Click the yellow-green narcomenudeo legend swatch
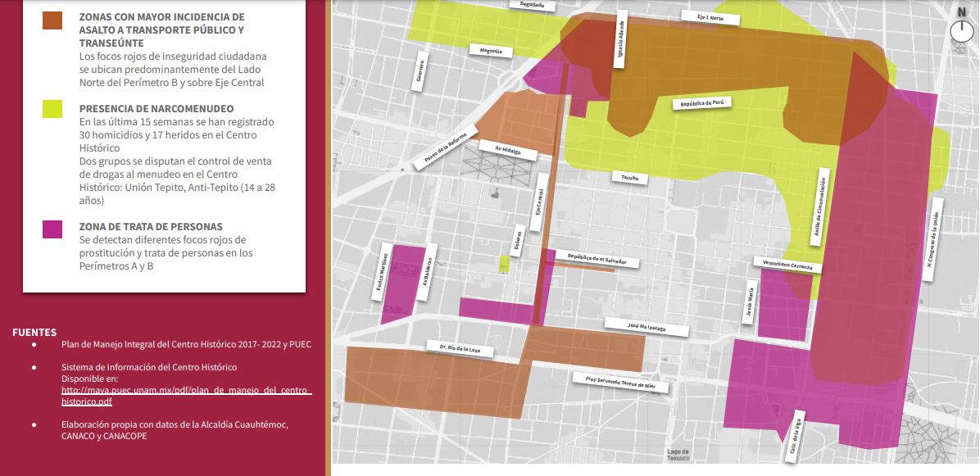980x476 pixels. tap(52, 109)
